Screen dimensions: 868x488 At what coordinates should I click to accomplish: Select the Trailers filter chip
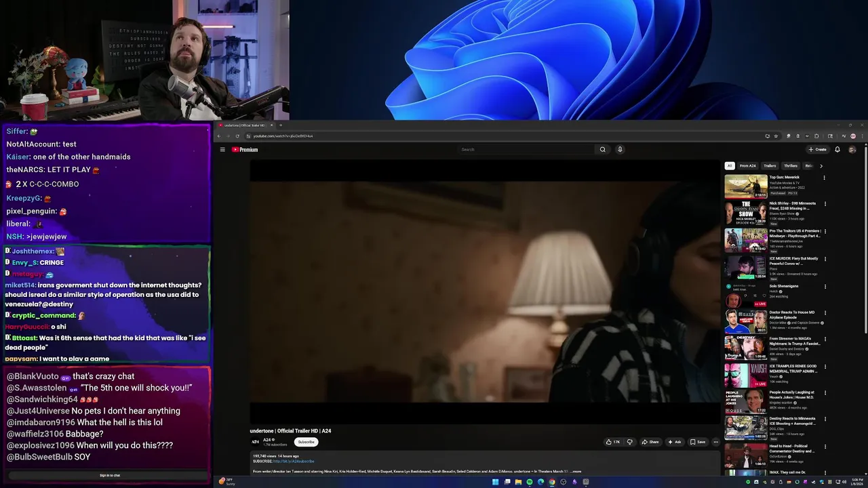click(x=770, y=166)
